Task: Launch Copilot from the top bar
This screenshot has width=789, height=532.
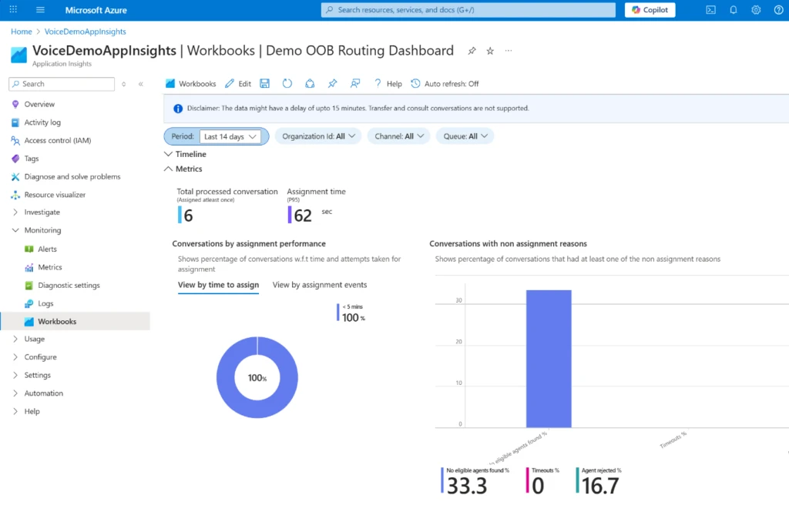Action: (x=650, y=9)
